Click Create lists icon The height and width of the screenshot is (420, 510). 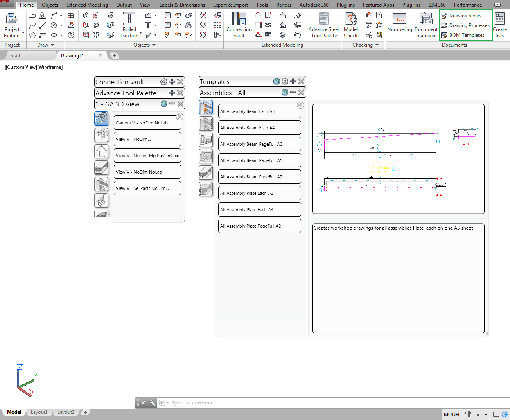[500, 25]
